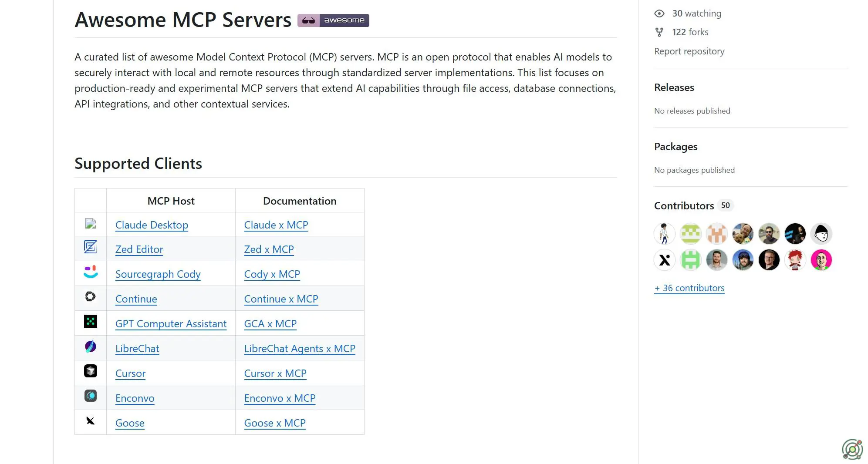
Task: Open Goose x MCP documentation
Action: click(275, 423)
